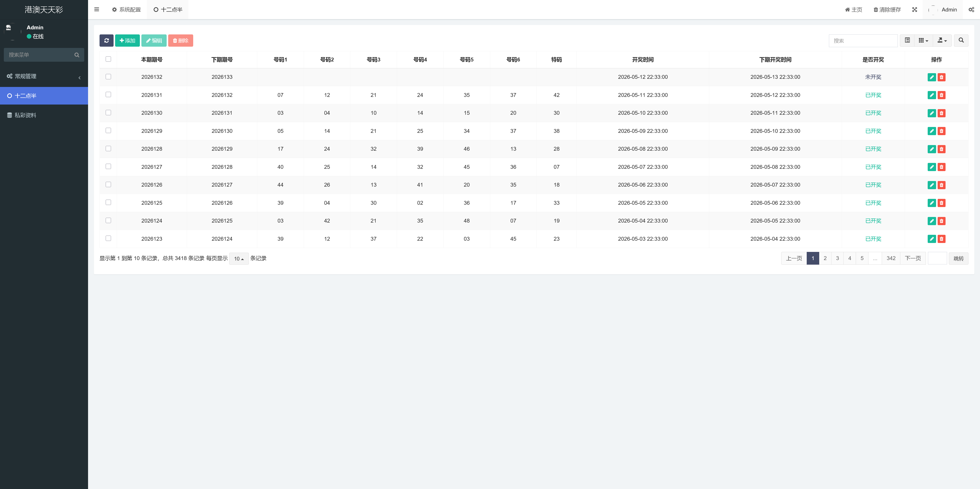
Task: Sort by 本期期号 column header
Action: pyautogui.click(x=152, y=60)
